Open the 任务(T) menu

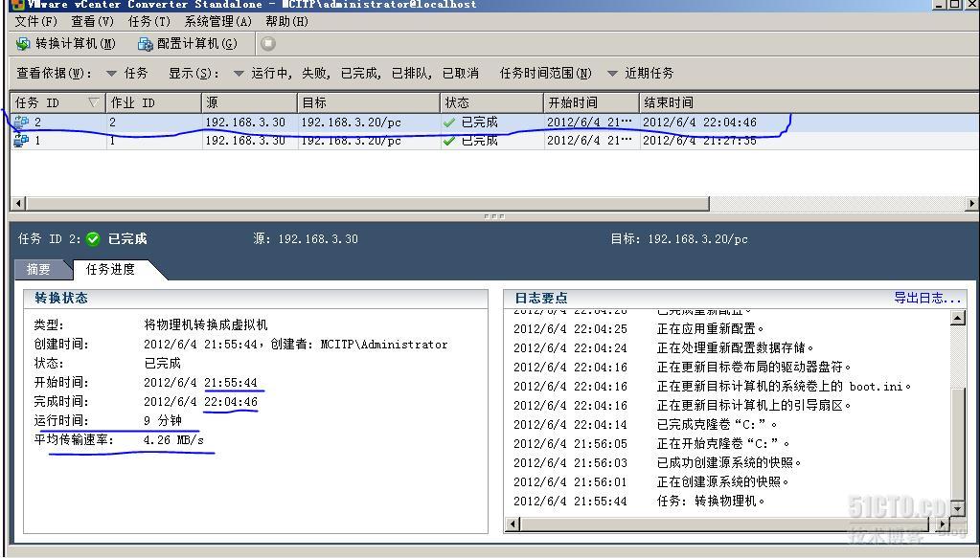(148, 21)
